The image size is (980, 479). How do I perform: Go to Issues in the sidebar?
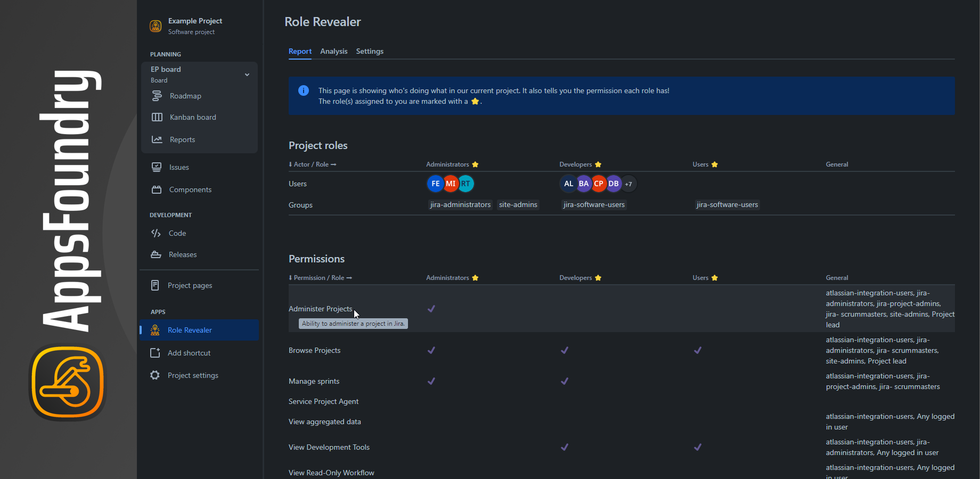coord(179,167)
